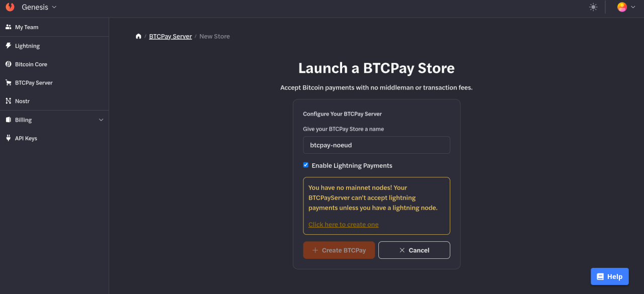
Task: Click the Give your BTCPay Store a name label
Action: pyautogui.click(x=343, y=129)
